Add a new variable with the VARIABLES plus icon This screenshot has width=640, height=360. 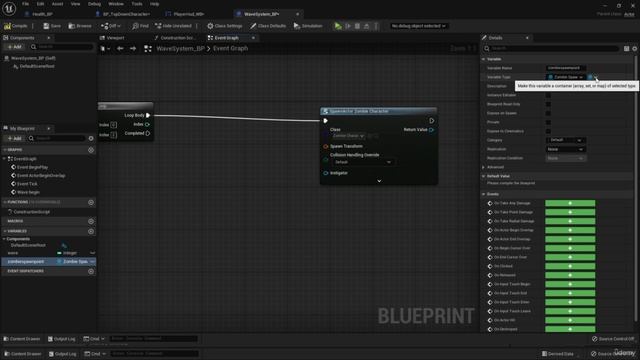coord(91,231)
